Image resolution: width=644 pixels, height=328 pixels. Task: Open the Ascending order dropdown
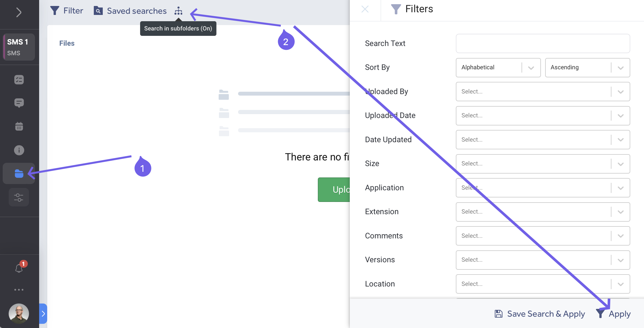coord(587,68)
